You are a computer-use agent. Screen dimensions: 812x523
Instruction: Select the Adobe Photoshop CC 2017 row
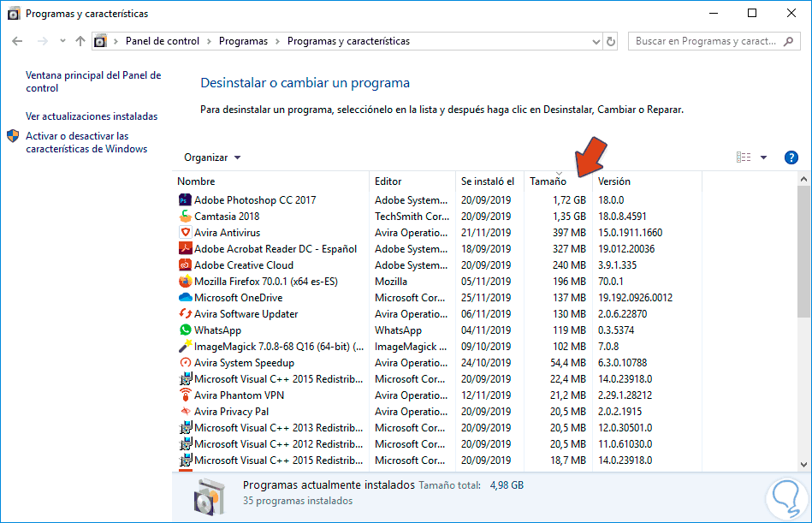pyautogui.click(x=439, y=200)
